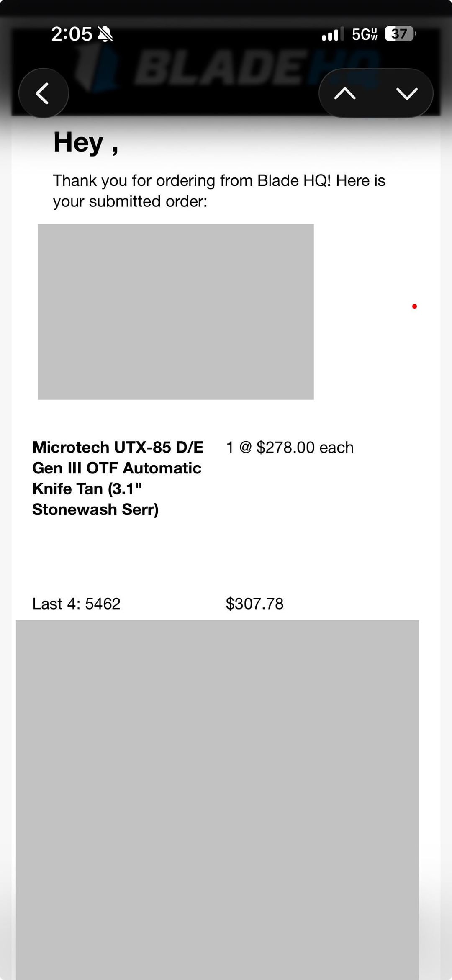Tap the small red dot
Screen dimensions: 452x980
[414, 306]
